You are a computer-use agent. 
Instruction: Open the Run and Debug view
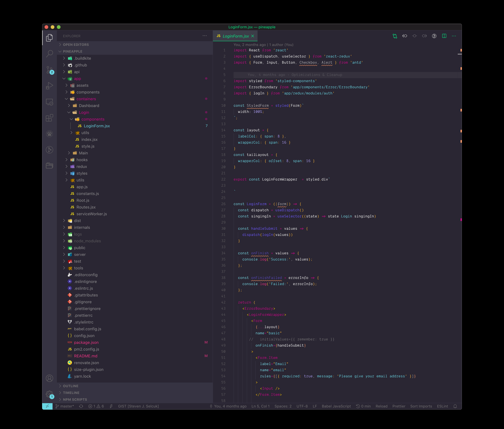pyautogui.click(x=50, y=86)
